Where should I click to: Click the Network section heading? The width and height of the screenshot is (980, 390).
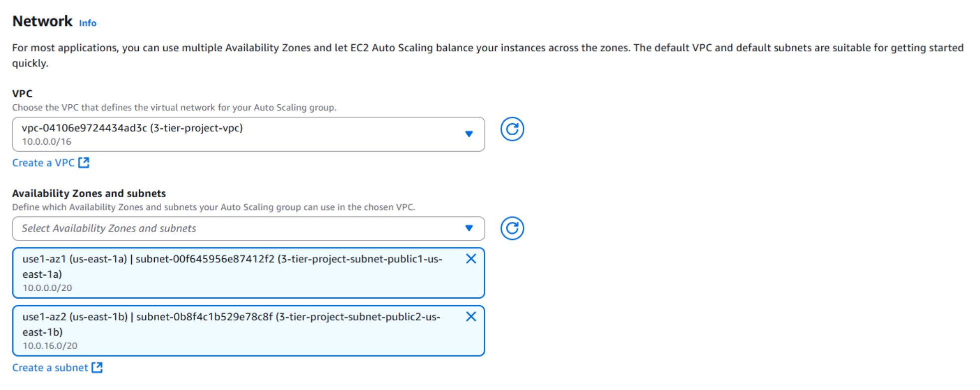tap(42, 21)
